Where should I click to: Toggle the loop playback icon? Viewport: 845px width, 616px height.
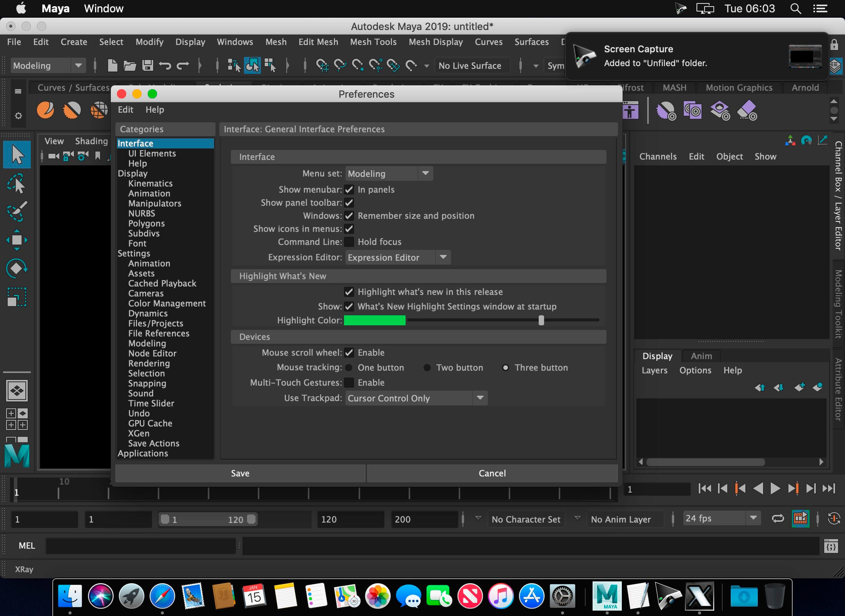point(778,519)
